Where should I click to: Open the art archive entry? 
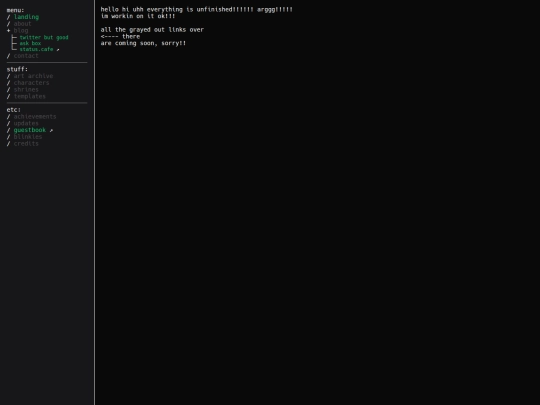(33, 76)
